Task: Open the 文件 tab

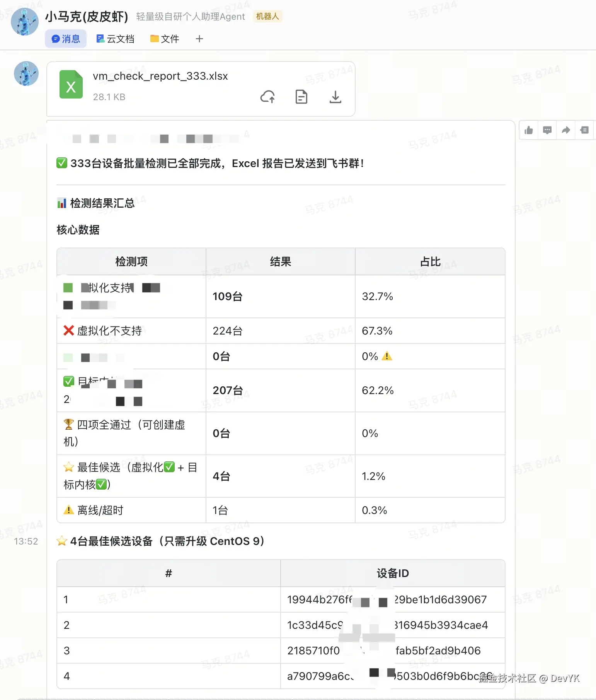Action: point(165,39)
